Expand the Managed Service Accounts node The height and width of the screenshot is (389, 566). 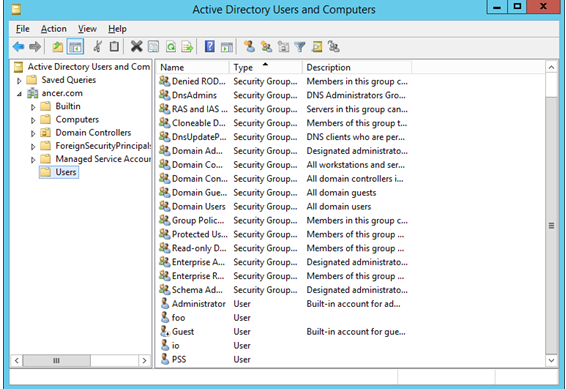33,159
